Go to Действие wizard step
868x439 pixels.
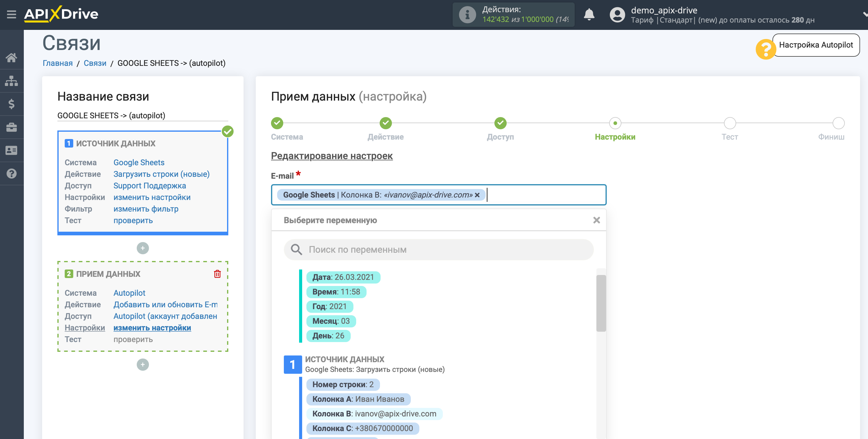click(385, 123)
